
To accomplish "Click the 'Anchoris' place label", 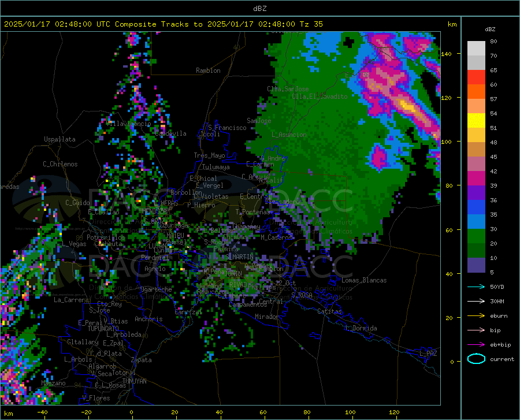I will coord(148,319).
